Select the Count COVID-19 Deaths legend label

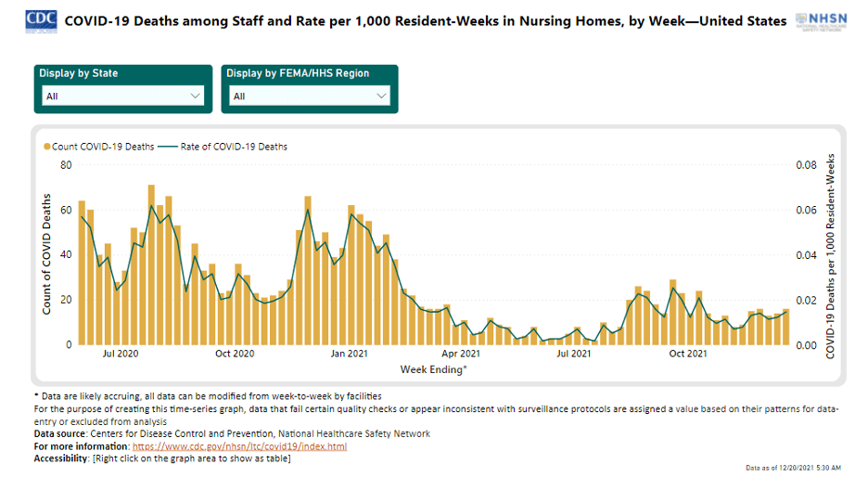point(102,147)
